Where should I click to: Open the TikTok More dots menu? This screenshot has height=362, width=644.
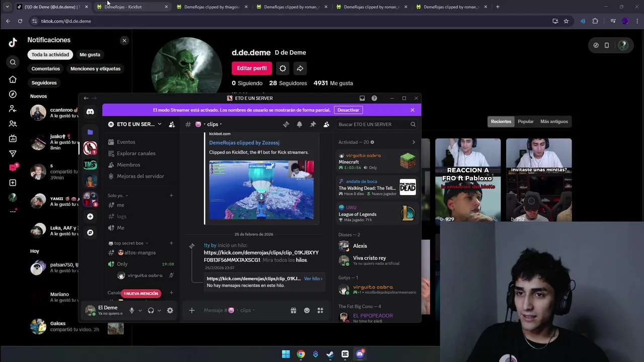click(13, 211)
